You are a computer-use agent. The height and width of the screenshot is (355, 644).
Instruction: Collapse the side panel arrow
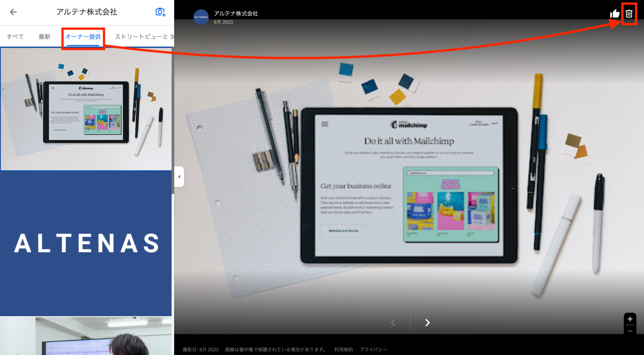tap(179, 177)
